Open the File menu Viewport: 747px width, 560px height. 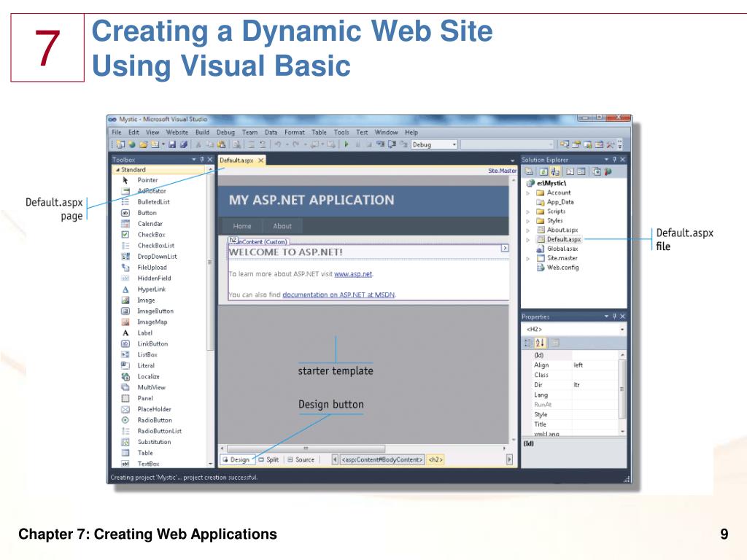point(116,133)
